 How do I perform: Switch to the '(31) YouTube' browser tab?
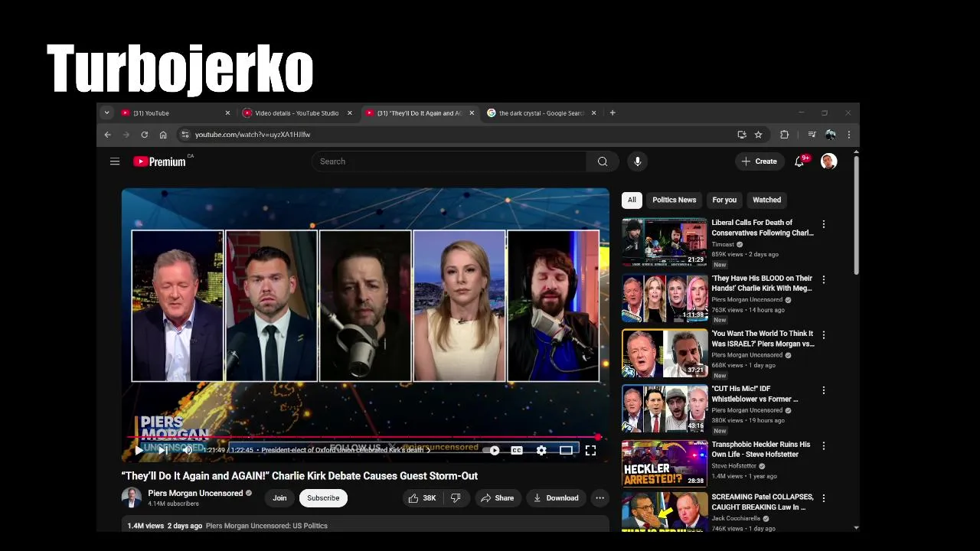tap(175, 113)
